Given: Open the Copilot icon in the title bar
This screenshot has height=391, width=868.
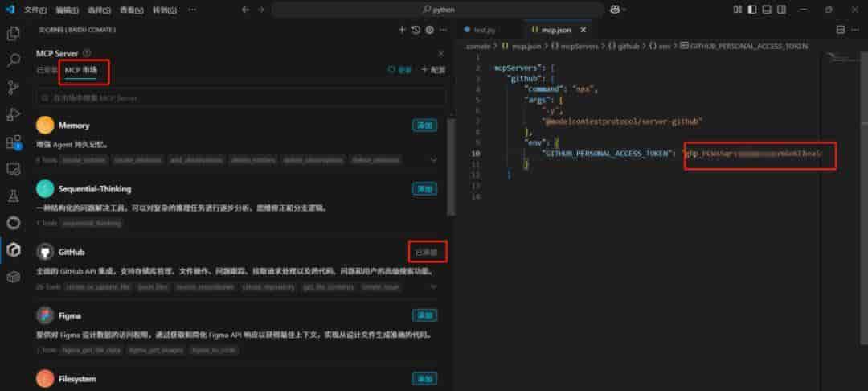Looking at the screenshot, I should pyautogui.click(x=615, y=10).
